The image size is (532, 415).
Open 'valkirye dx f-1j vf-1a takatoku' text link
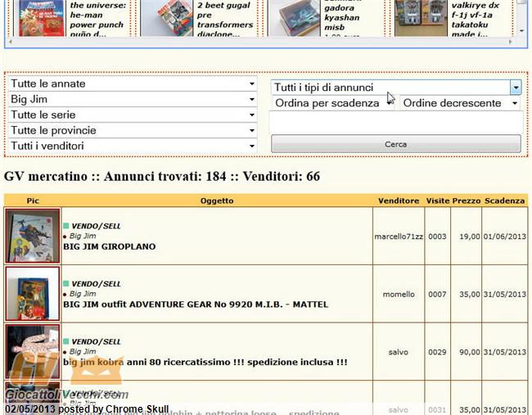pyautogui.click(x=475, y=20)
